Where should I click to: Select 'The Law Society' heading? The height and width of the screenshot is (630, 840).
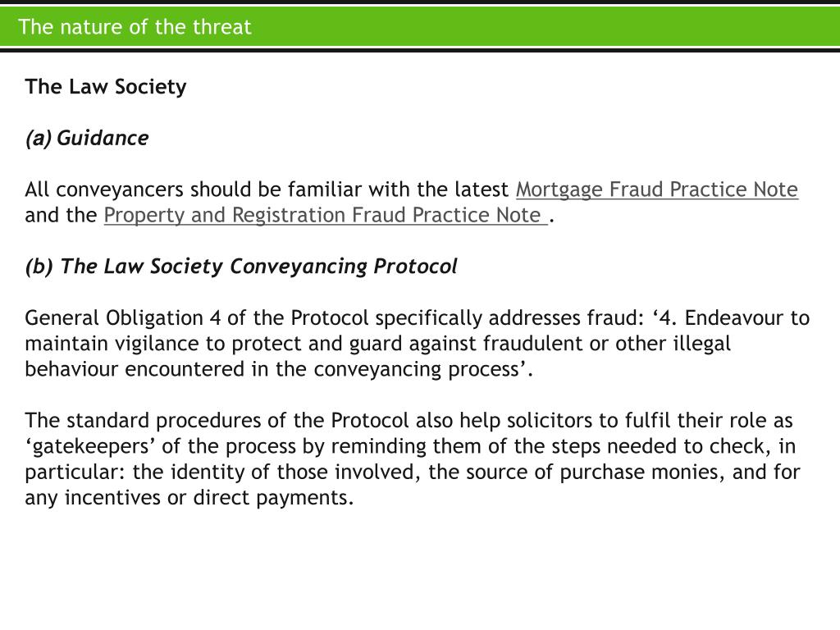point(106,87)
